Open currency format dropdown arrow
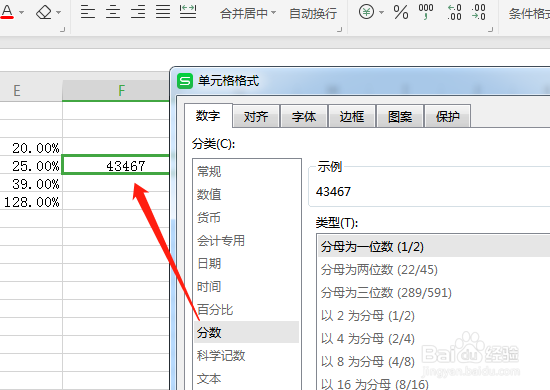This screenshot has width=550, height=390. 381,13
